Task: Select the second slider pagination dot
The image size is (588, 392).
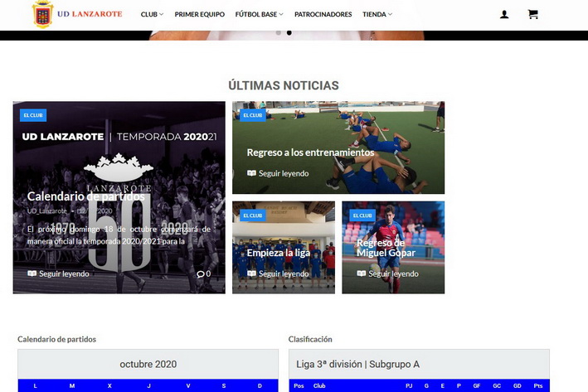Action: (x=289, y=32)
